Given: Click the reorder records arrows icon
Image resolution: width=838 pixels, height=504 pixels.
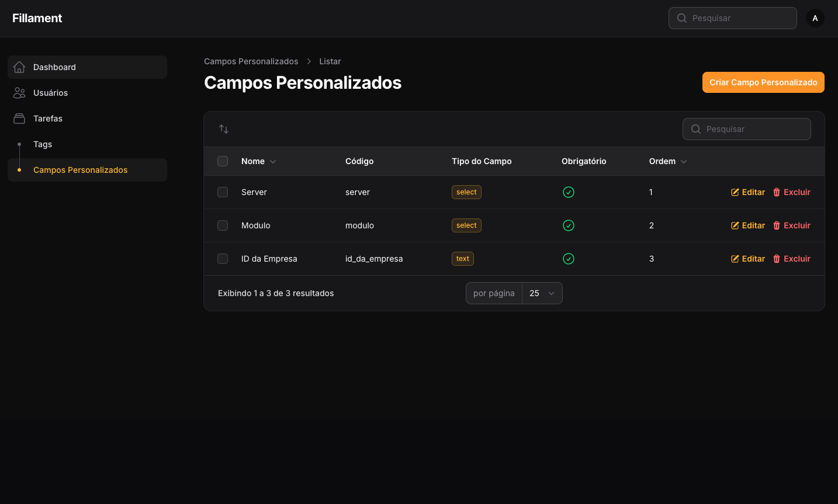Looking at the screenshot, I should coord(224,129).
